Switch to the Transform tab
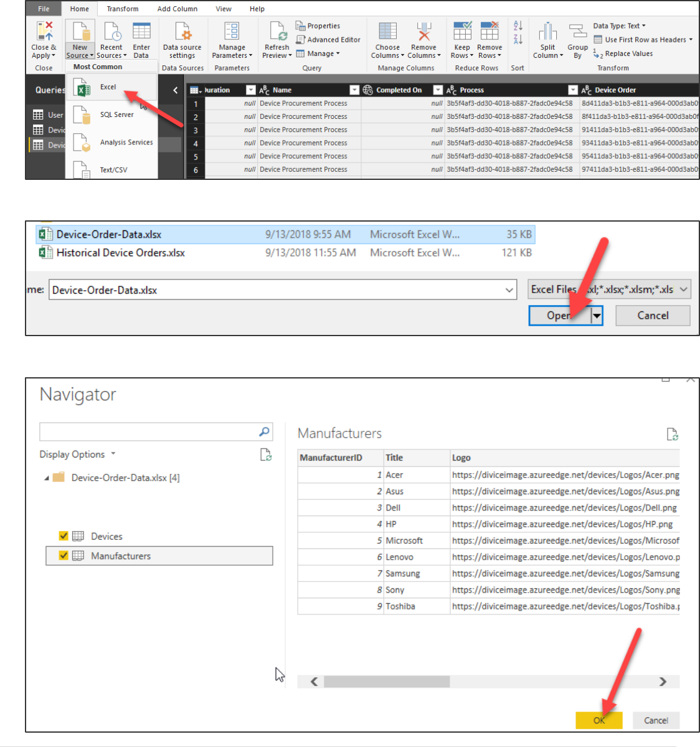700x747 pixels. (x=123, y=9)
